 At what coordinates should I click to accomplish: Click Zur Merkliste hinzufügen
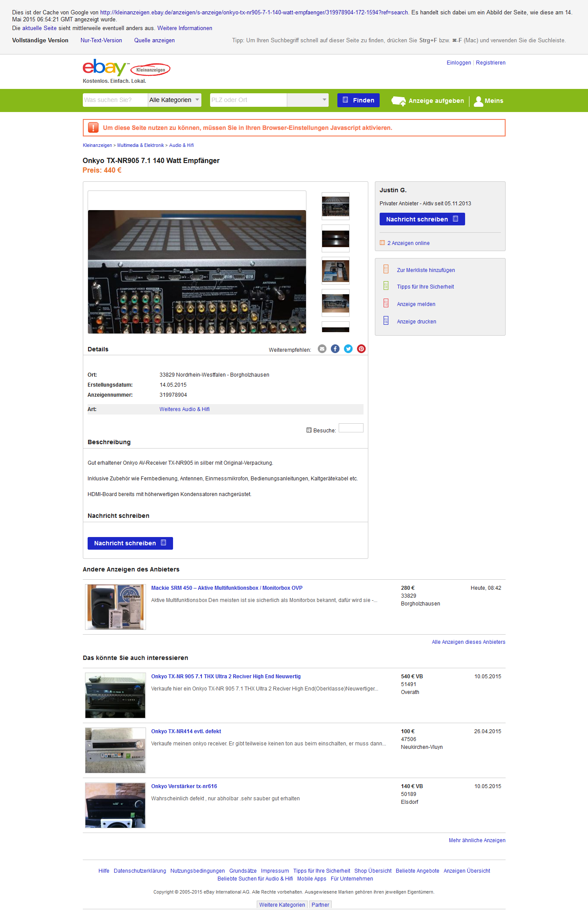[426, 270]
